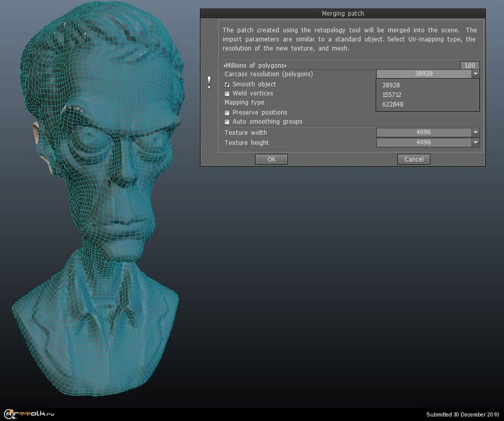Toggle Auto smoothing groups checkbox
Image resolution: width=504 pixels, height=421 pixels.
(x=228, y=121)
